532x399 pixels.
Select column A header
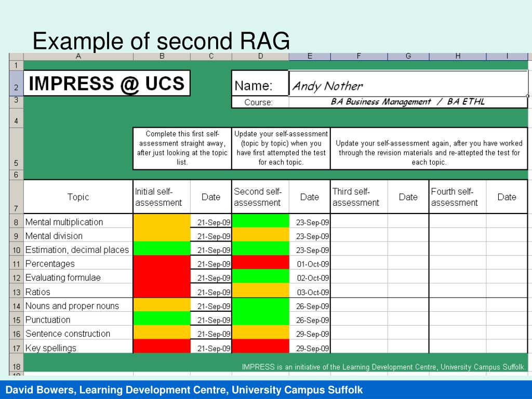coord(78,56)
